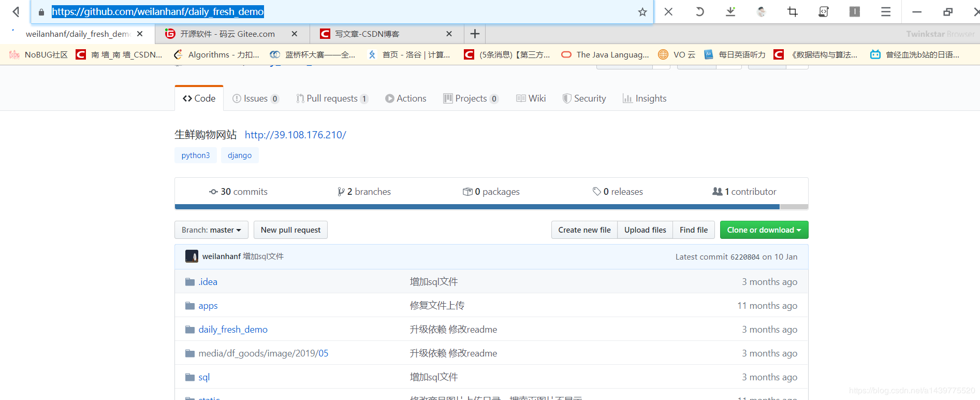Screen dimensions: 980x400
Task: Open the 首页 - 洛谷 bookmark
Action: (x=409, y=54)
